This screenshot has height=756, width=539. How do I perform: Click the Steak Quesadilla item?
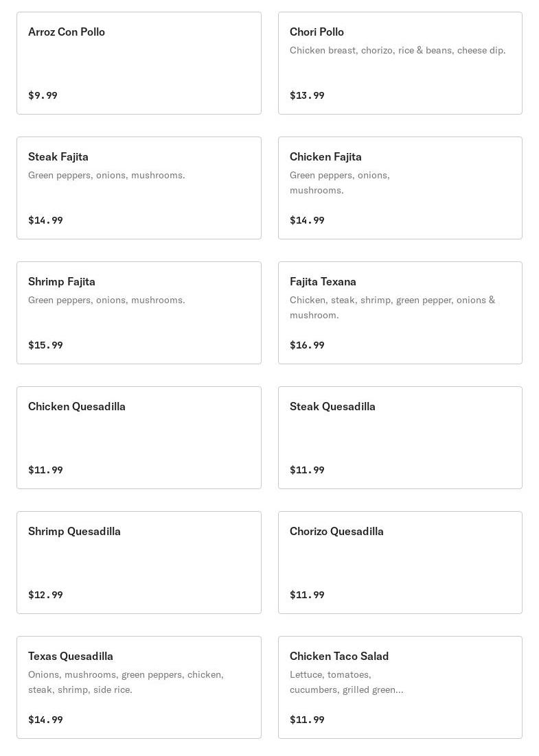pyautogui.click(x=400, y=438)
